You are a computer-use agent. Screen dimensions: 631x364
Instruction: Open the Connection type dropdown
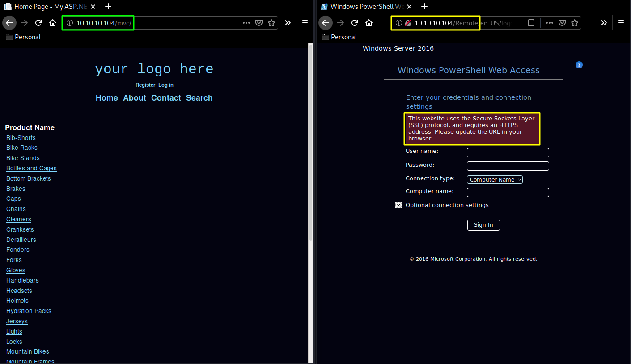(495, 179)
